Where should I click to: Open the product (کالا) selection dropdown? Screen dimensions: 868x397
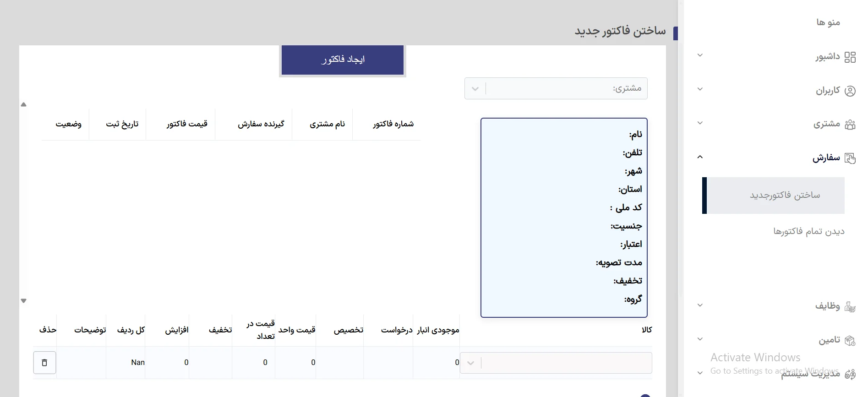[x=470, y=363]
